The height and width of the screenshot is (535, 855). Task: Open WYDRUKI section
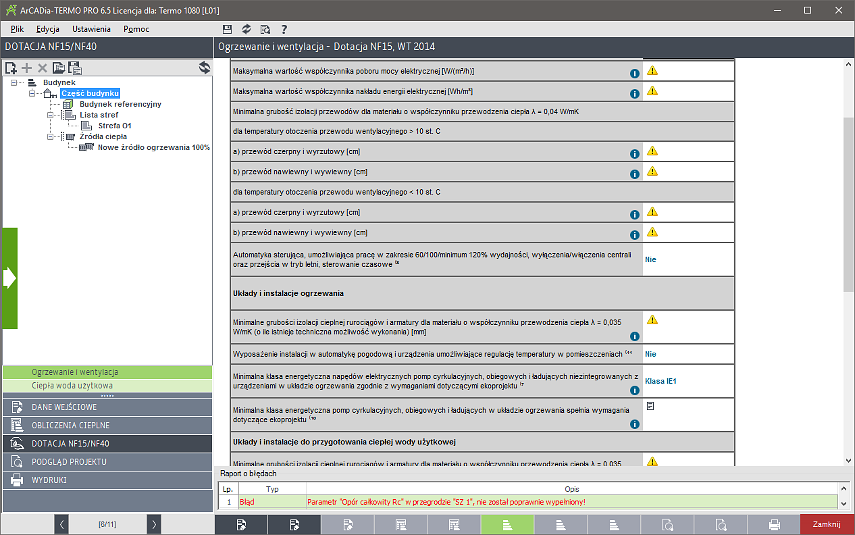[x=107, y=480]
